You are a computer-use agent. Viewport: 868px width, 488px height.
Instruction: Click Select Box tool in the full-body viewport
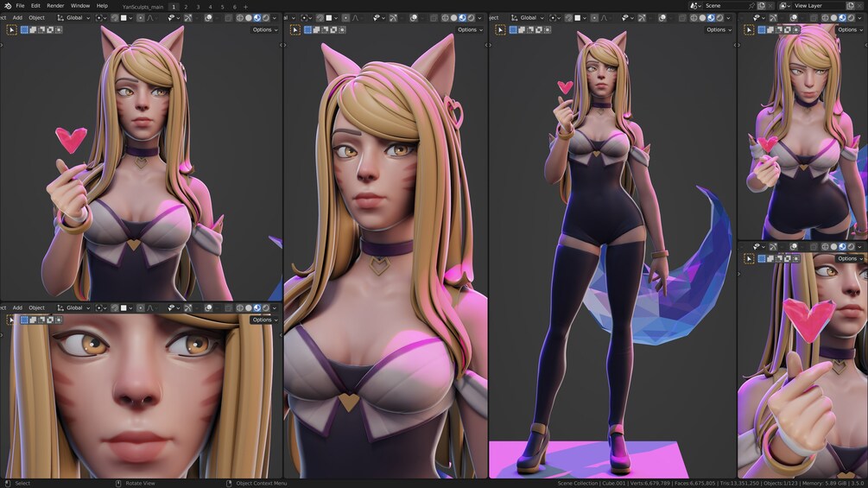pos(500,30)
